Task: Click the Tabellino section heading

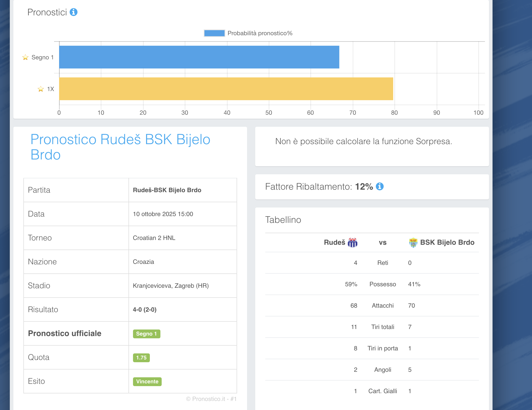Action: (283, 220)
